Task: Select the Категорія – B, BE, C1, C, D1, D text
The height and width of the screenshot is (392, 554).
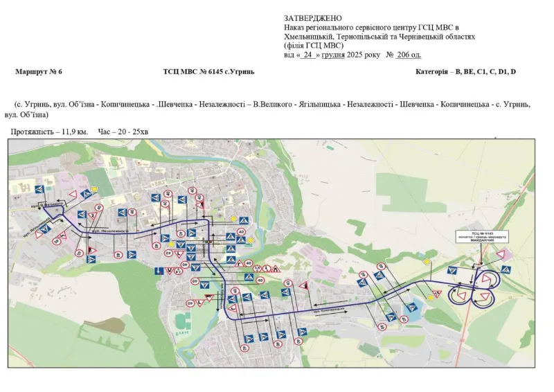Action: tap(465, 72)
